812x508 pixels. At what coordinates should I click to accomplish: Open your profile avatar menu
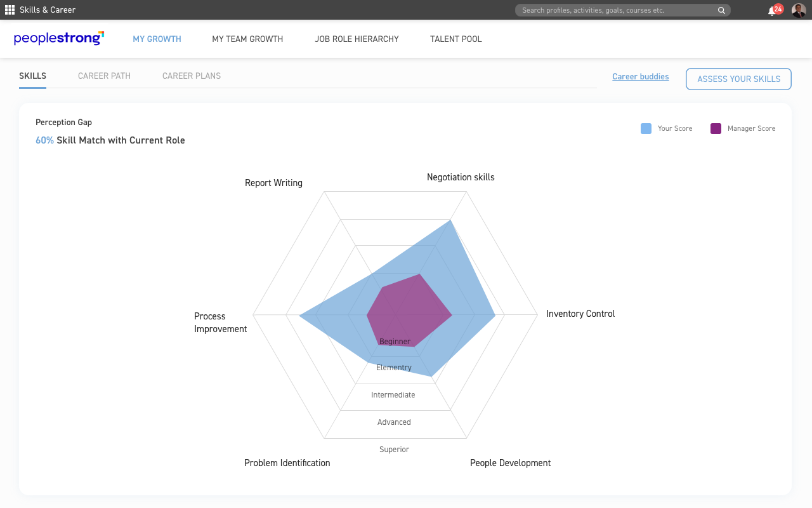798,10
